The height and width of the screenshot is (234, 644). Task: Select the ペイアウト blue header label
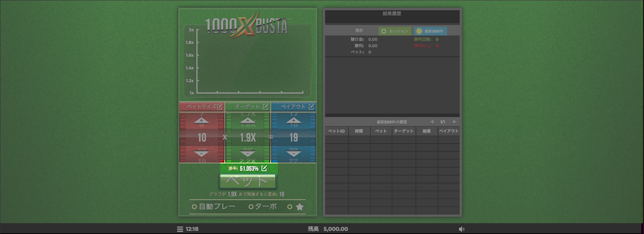(x=293, y=107)
